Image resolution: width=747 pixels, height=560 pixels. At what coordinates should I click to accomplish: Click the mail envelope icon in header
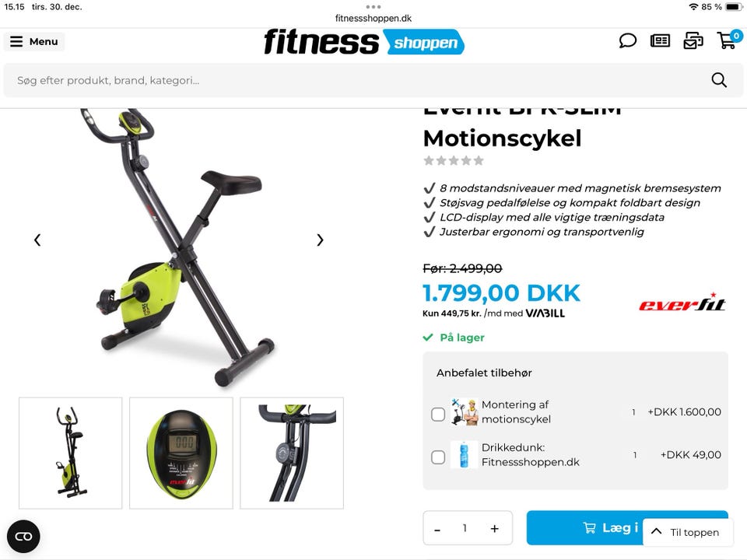693,41
